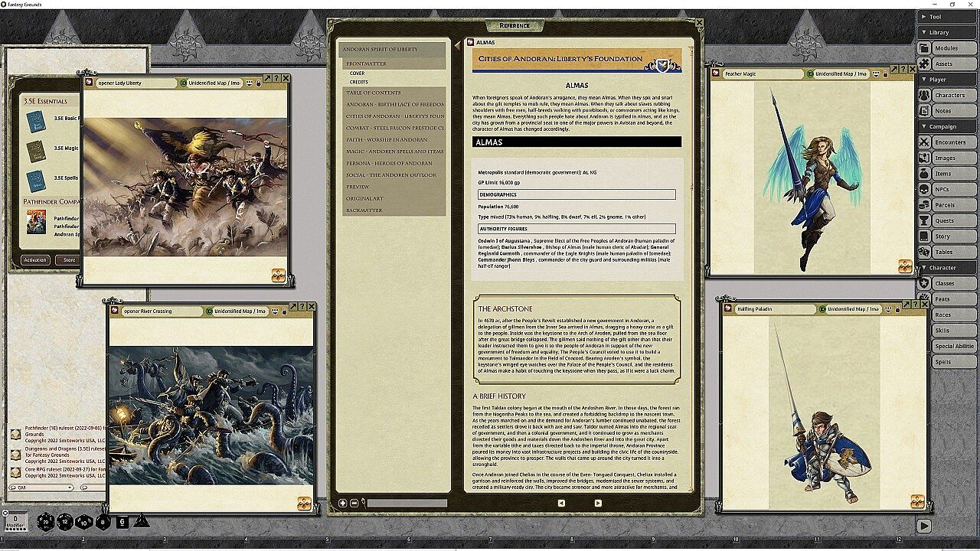Toggle the lock on River Crossing window
This screenshot has width=980, height=551.
click(x=285, y=311)
